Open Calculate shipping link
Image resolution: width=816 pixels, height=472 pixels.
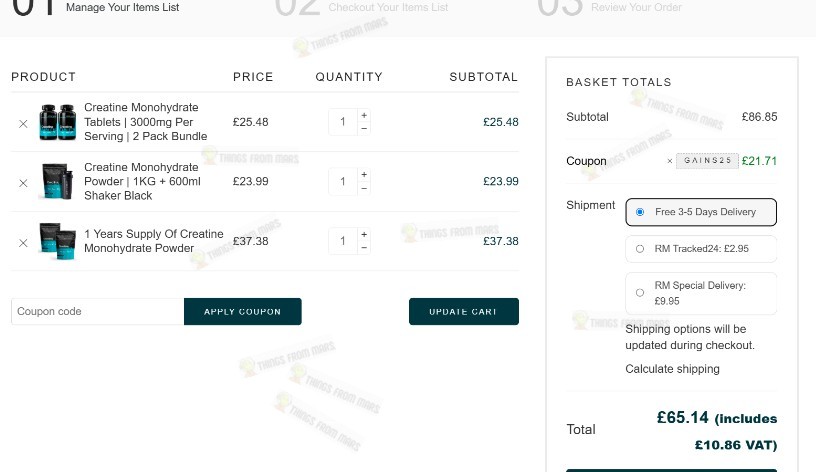pyautogui.click(x=672, y=369)
